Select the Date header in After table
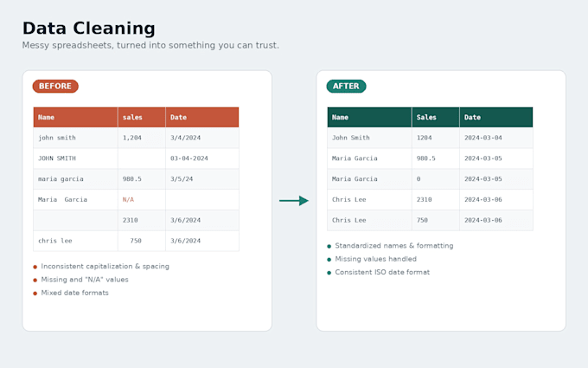Viewport: 588px width, 368px height. pos(496,117)
